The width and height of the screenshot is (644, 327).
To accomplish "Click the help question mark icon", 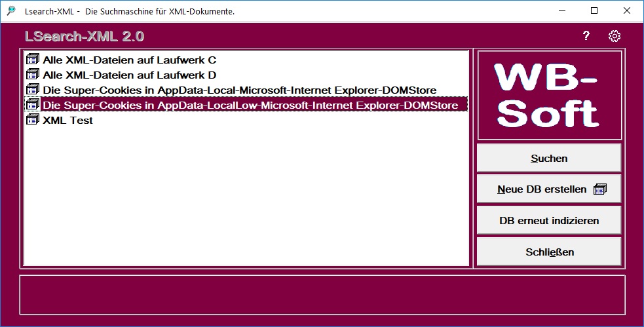I will coord(586,36).
